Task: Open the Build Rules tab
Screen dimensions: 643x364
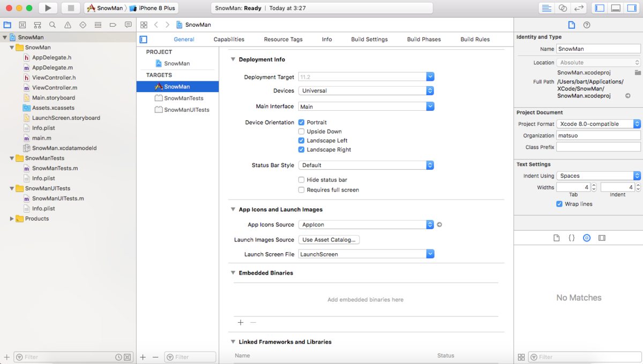Action: click(475, 39)
